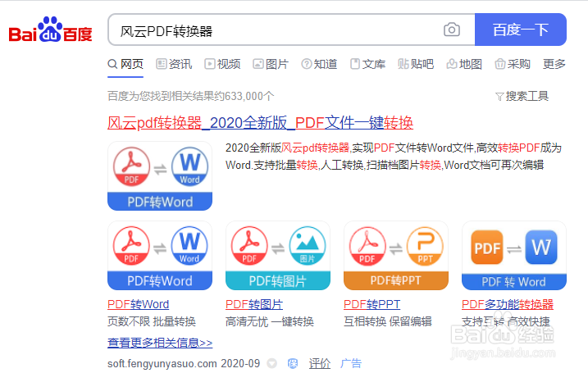Open the PDF转图片 text link

[x=254, y=304]
